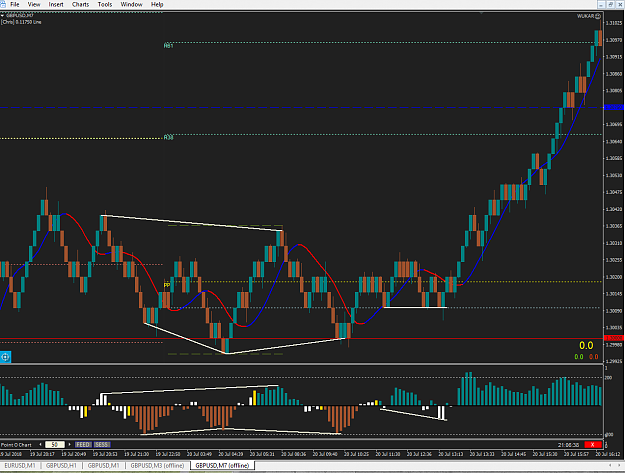This screenshot has width=625, height=473.
Task: Click the large yellow 0.0 readout
Action: pos(586,345)
